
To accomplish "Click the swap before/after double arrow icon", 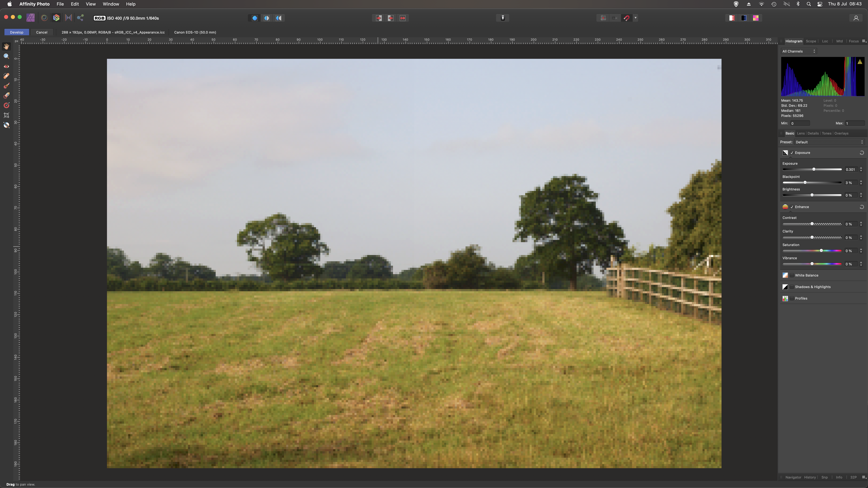I will [x=403, y=18].
